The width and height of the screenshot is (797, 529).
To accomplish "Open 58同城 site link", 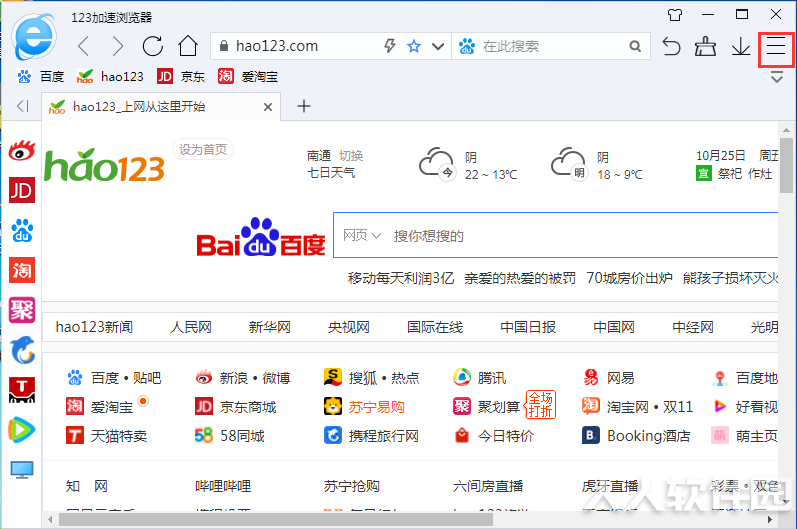I will coord(230,435).
